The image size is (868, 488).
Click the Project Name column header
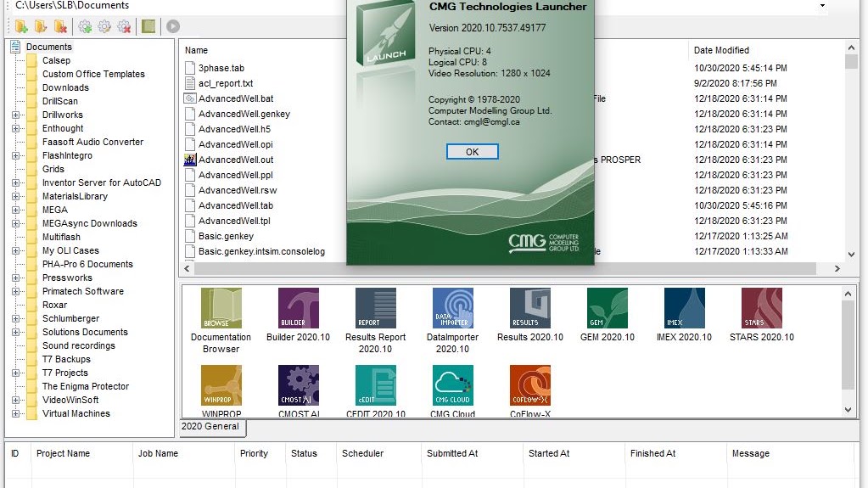(63, 453)
